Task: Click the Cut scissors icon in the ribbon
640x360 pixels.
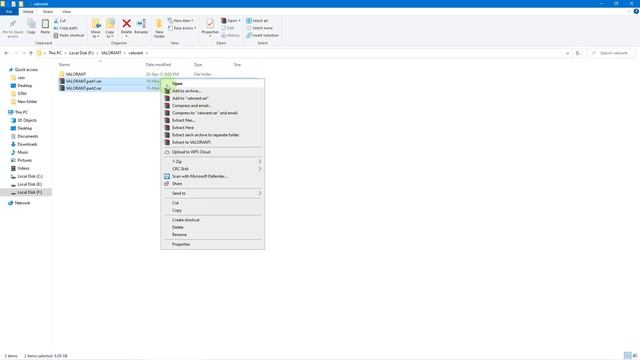Action: 56,20
